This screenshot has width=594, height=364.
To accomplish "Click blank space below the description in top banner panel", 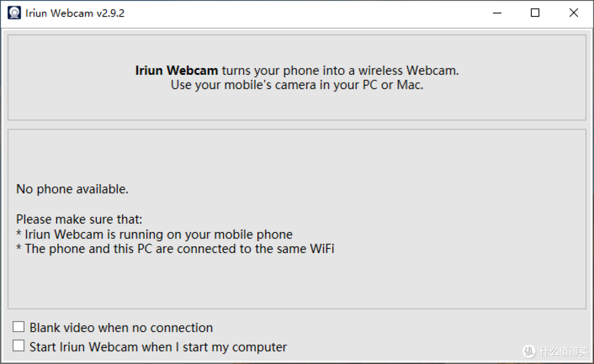I will pos(296,106).
